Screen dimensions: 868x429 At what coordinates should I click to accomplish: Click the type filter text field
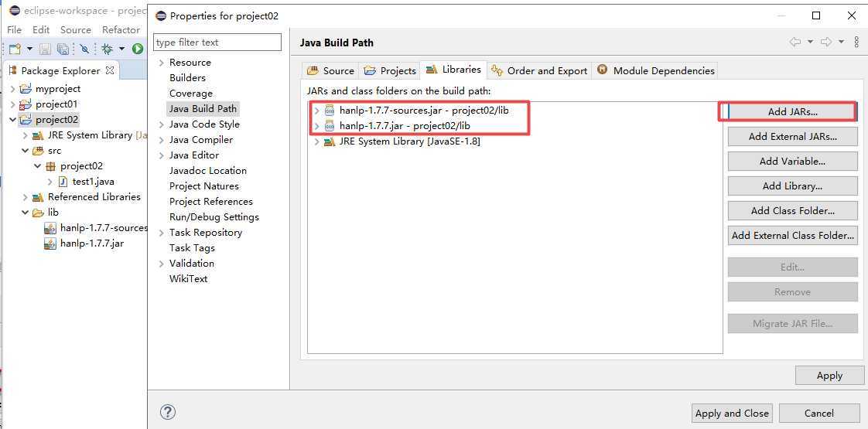217,42
